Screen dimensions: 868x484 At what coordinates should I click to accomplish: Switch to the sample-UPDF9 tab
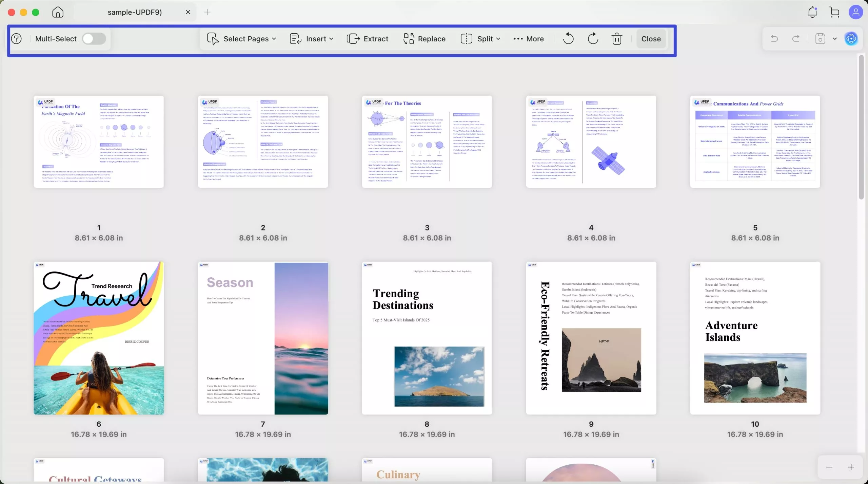tap(134, 12)
